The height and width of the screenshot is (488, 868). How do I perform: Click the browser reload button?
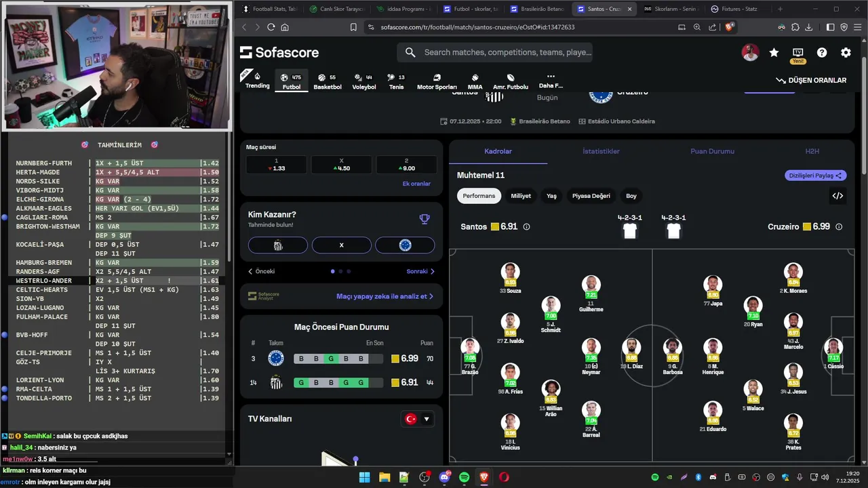pos(271,27)
